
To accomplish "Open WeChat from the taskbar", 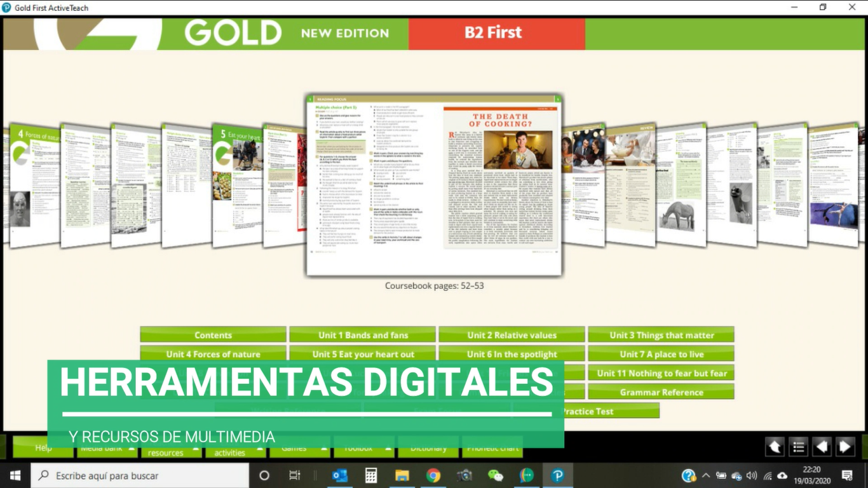I will tap(496, 475).
